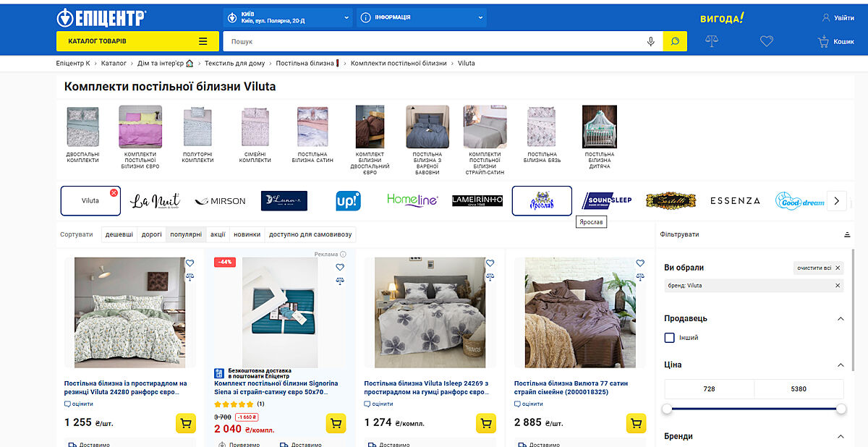Clear all filters via очистити всі
The width and height of the screenshot is (868, 447).
click(819, 268)
